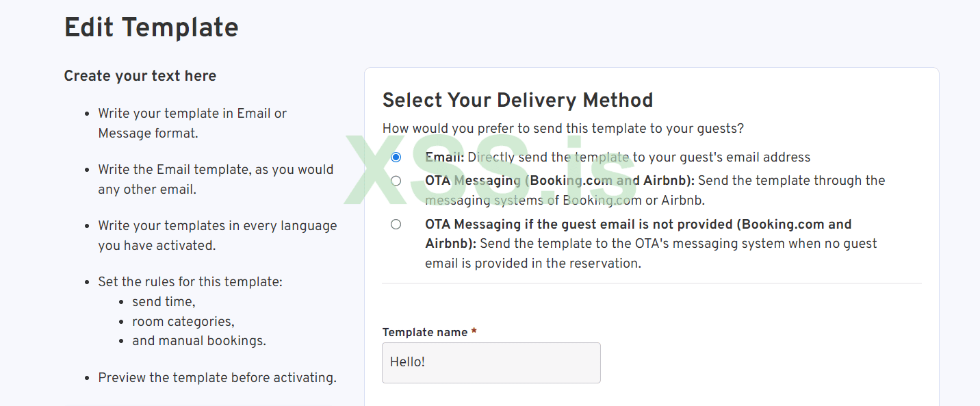Click the 'OTA Messaging (Booking.com and Airbnb):' bold label
The width and height of the screenshot is (980, 406).
pos(560,181)
